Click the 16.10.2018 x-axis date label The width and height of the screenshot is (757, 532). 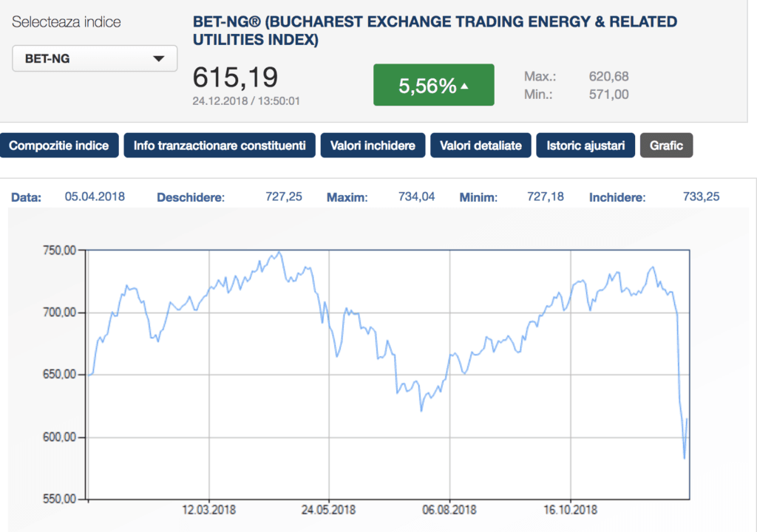point(570,510)
